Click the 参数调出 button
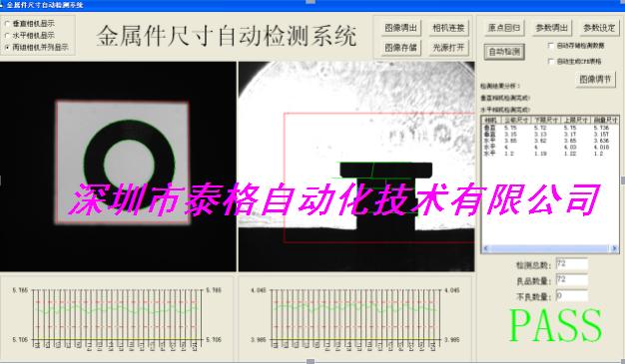The height and width of the screenshot is (364, 625). point(552,28)
